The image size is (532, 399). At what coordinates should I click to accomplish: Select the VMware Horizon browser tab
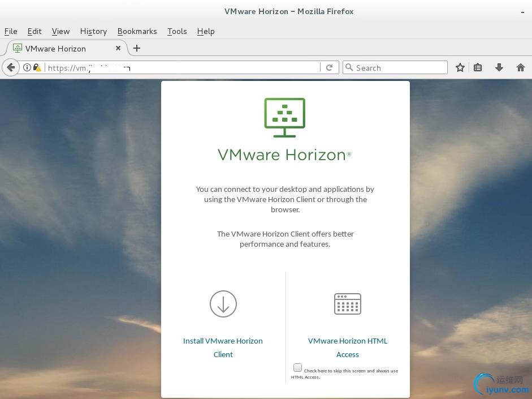point(66,48)
